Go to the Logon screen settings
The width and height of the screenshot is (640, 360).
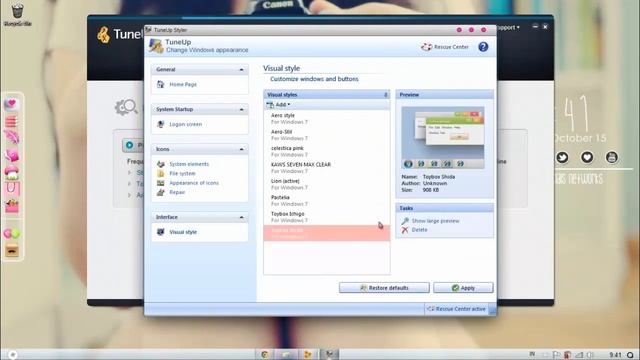[185, 124]
